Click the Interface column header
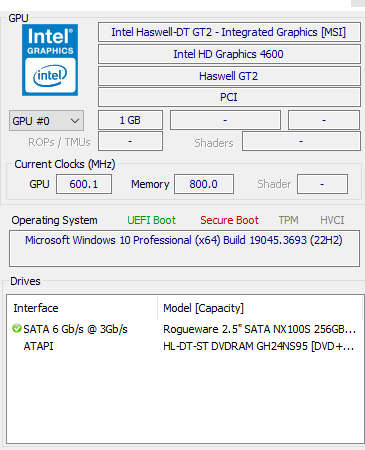The height and width of the screenshot is (450, 365). [36, 308]
